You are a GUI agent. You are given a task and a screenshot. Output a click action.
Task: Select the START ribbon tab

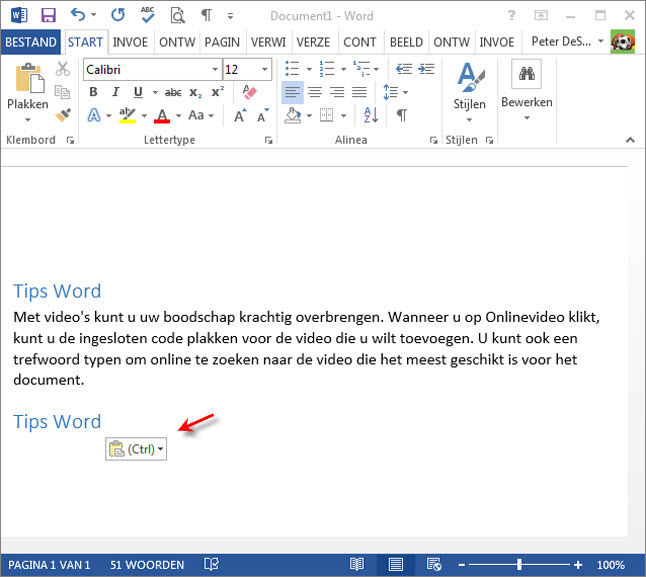click(x=85, y=42)
